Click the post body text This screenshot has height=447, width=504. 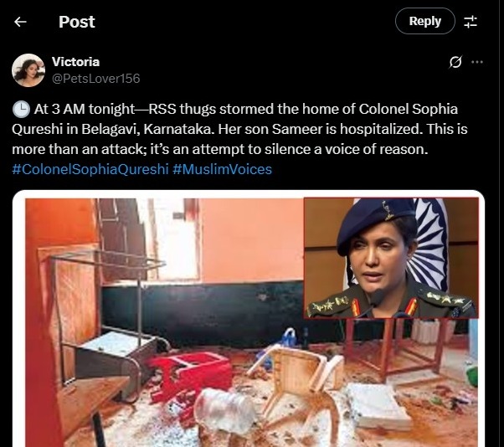[x=239, y=130]
